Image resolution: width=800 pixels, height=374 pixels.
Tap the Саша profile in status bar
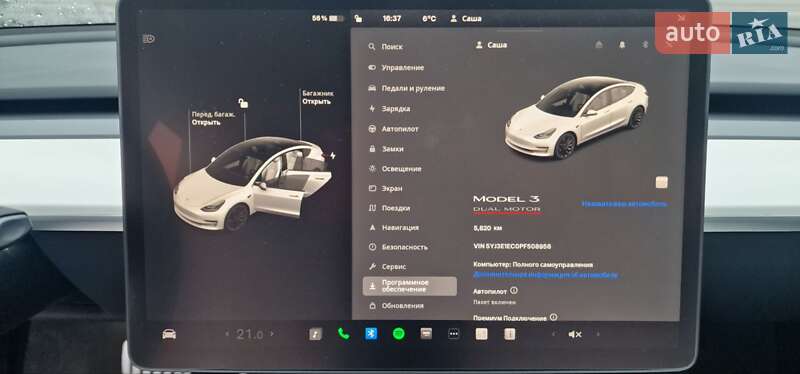click(x=466, y=18)
